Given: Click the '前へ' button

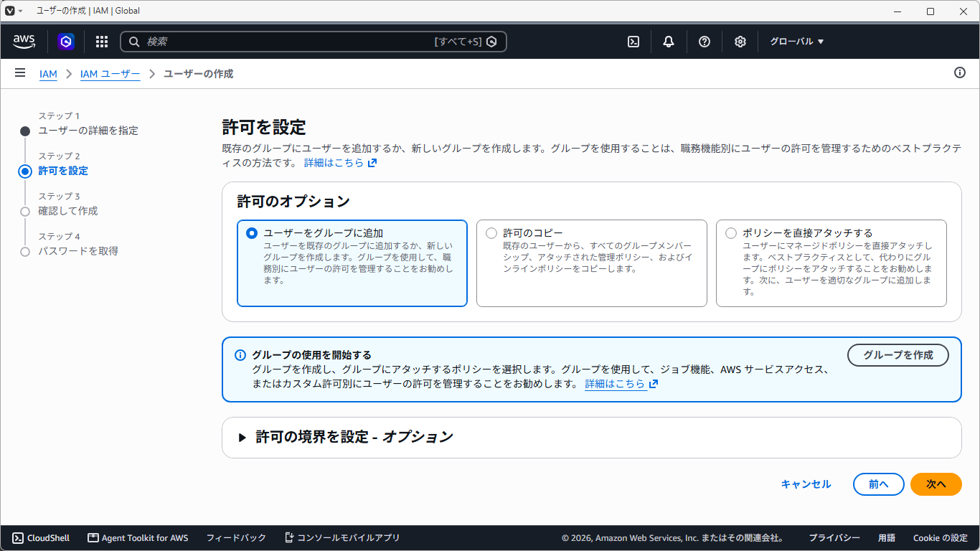Looking at the screenshot, I should 879,484.
